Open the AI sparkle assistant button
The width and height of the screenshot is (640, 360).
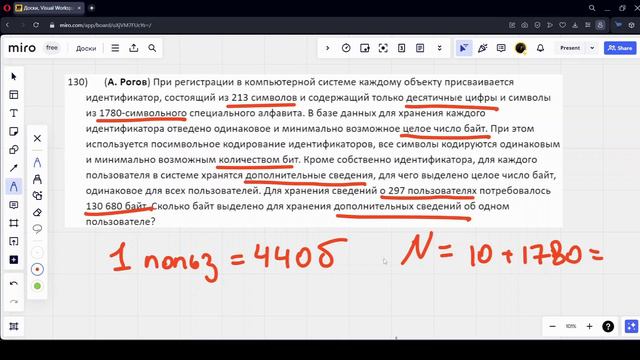click(x=631, y=326)
